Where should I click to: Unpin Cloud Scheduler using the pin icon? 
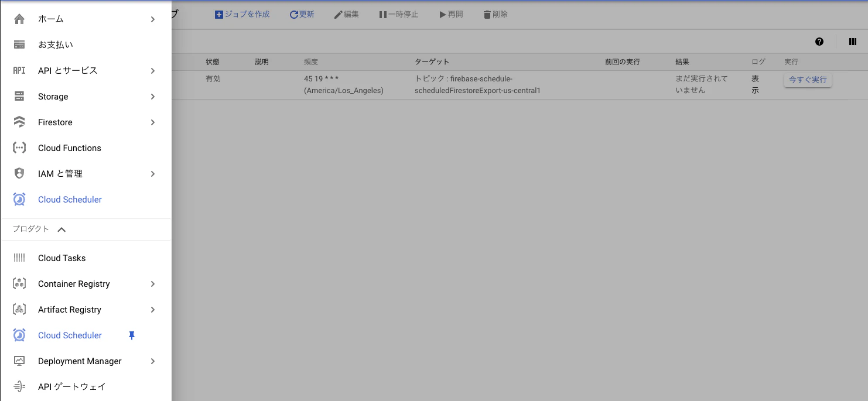[132, 335]
